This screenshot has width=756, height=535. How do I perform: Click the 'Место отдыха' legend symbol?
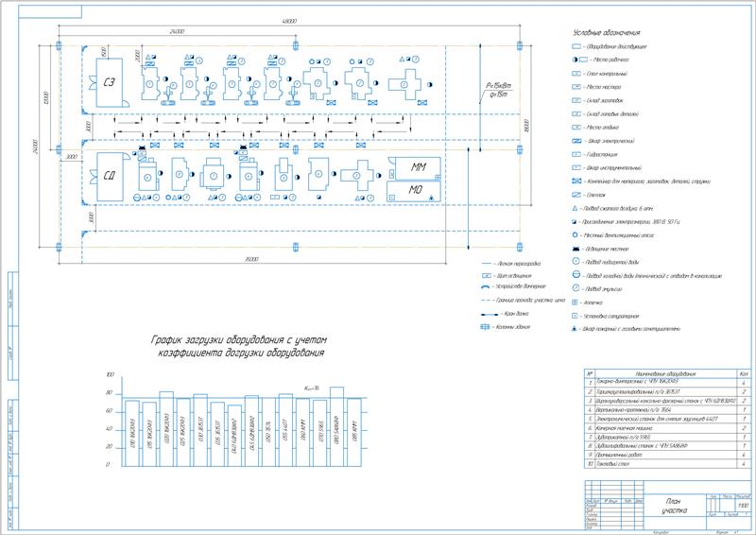(x=576, y=128)
